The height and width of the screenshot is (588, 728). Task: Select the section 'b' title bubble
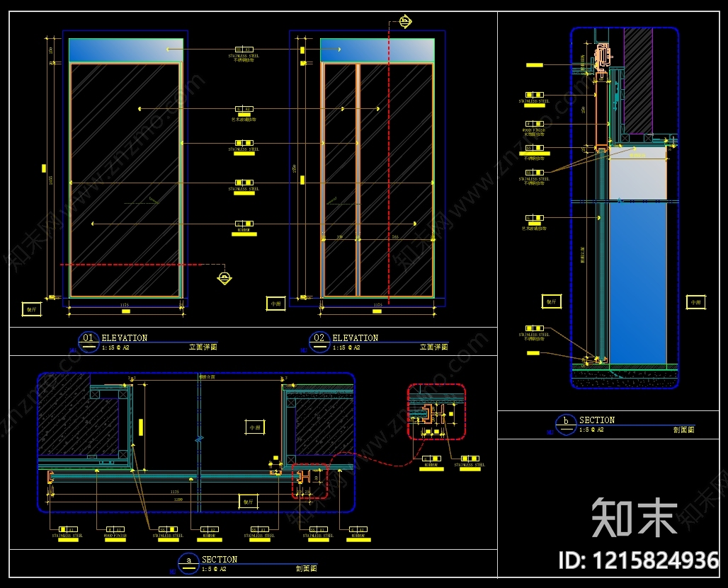click(566, 425)
